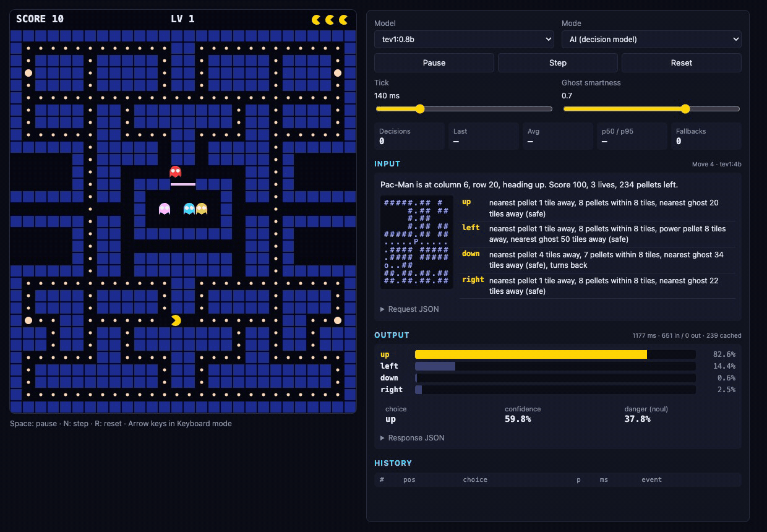Click the 0.7 ghost smartness value
The width and height of the screenshot is (767, 532).
coord(567,96)
